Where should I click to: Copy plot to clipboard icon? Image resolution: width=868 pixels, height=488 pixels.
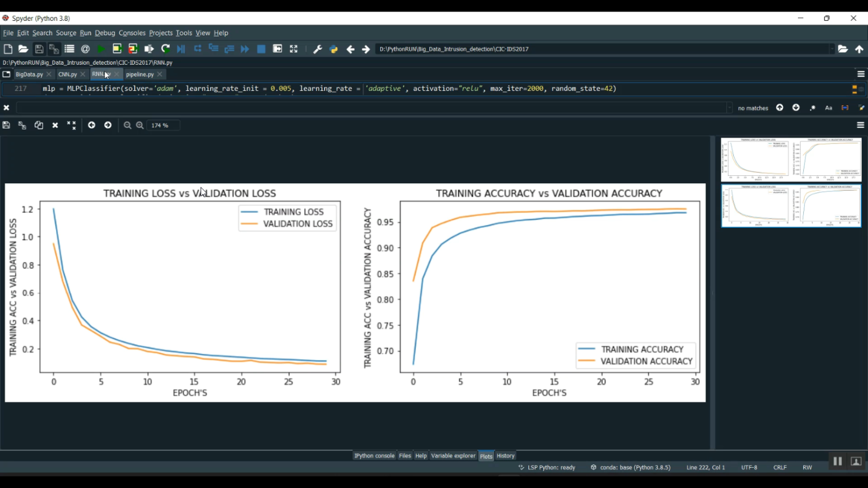coord(39,125)
